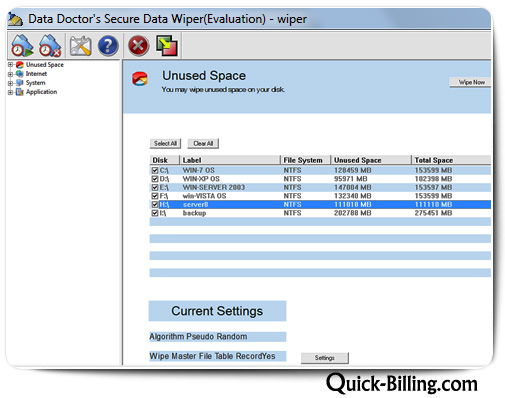Select Internet in the tree

[36, 74]
